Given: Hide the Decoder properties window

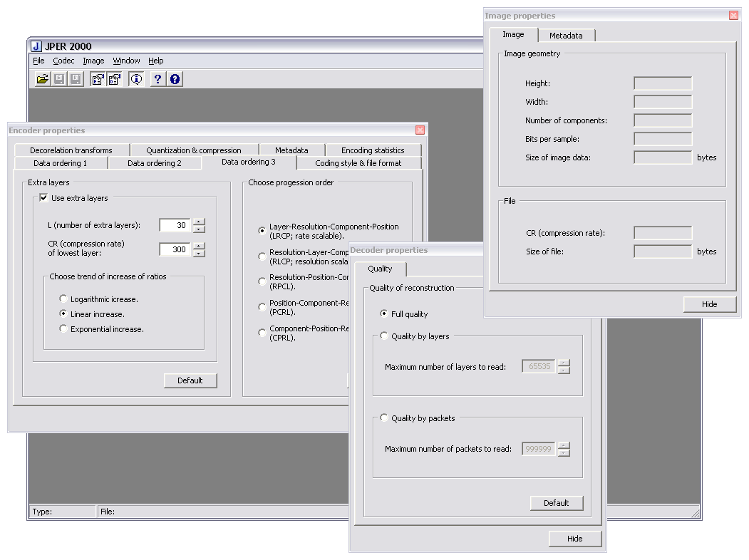Looking at the screenshot, I should (575, 539).
